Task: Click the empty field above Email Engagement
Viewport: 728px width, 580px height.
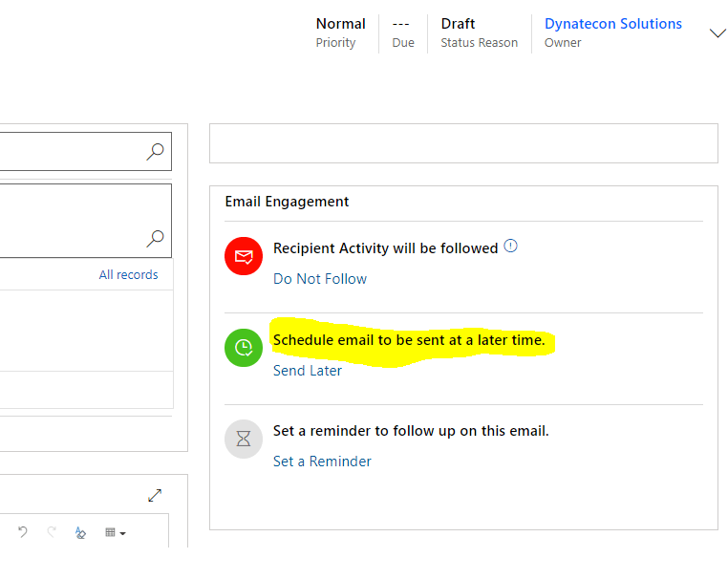Action: point(463,143)
